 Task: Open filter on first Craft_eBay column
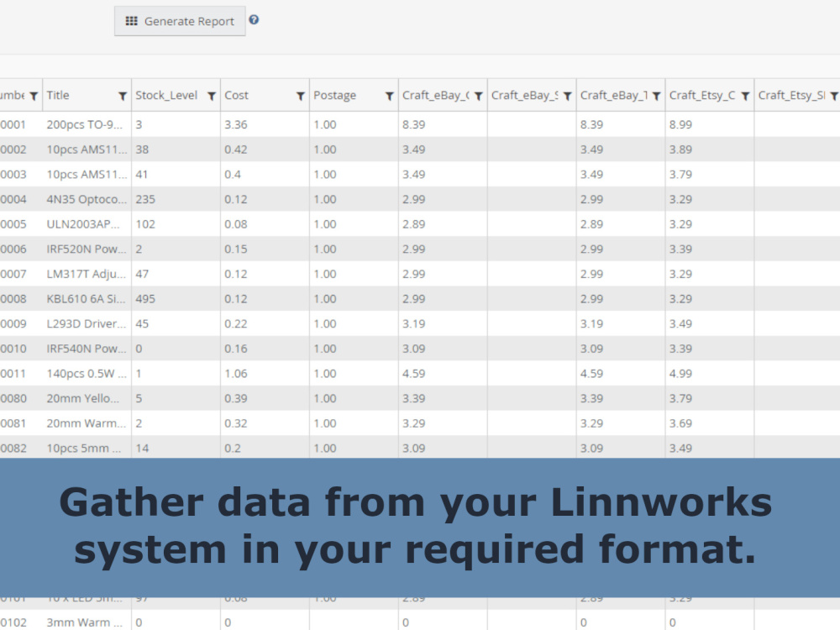pyautogui.click(x=479, y=96)
